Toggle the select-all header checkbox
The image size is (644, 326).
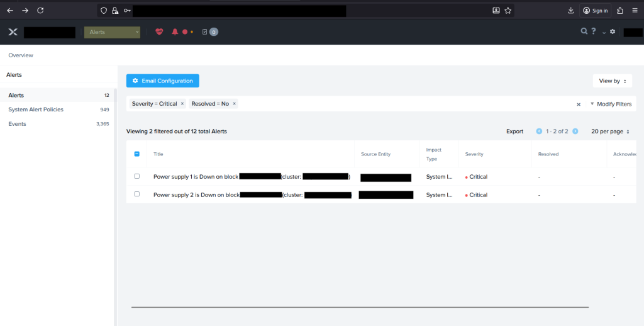(x=136, y=154)
